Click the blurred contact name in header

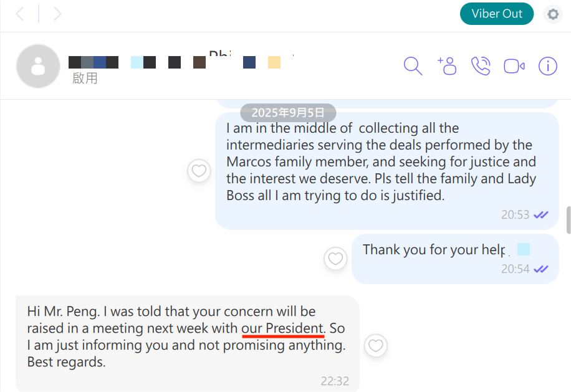click(x=181, y=62)
